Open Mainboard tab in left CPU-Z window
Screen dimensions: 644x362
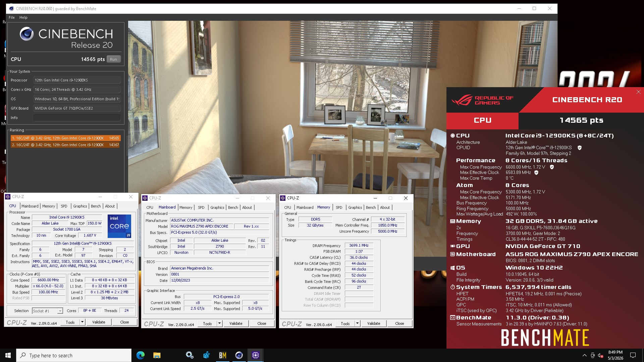coord(30,206)
